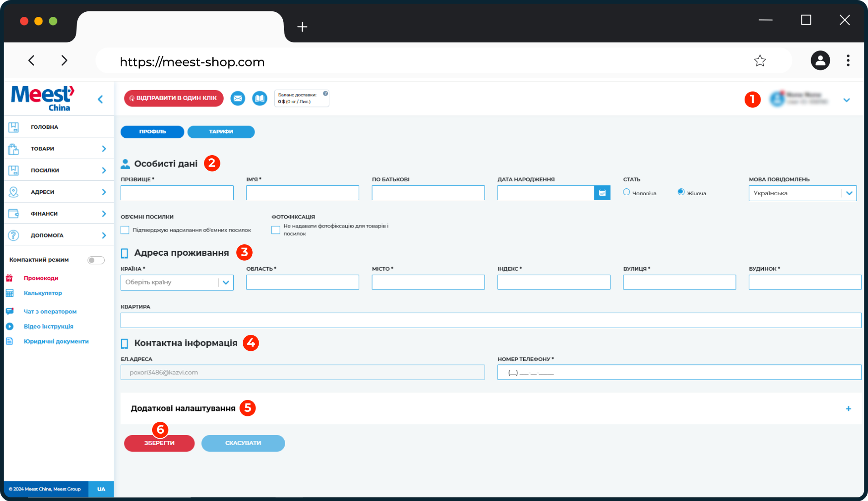
Task: Click the video instruction play icon
Action: point(9,326)
